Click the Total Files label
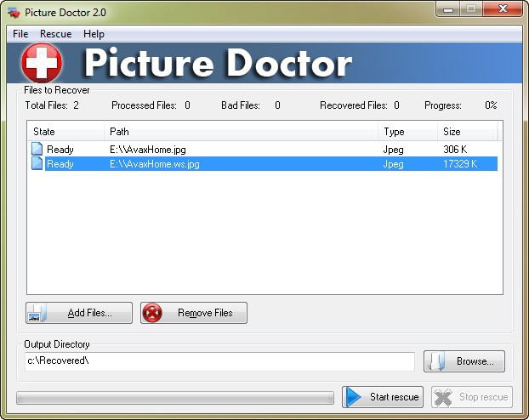Viewport: 529px width, 420px height. [47, 105]
